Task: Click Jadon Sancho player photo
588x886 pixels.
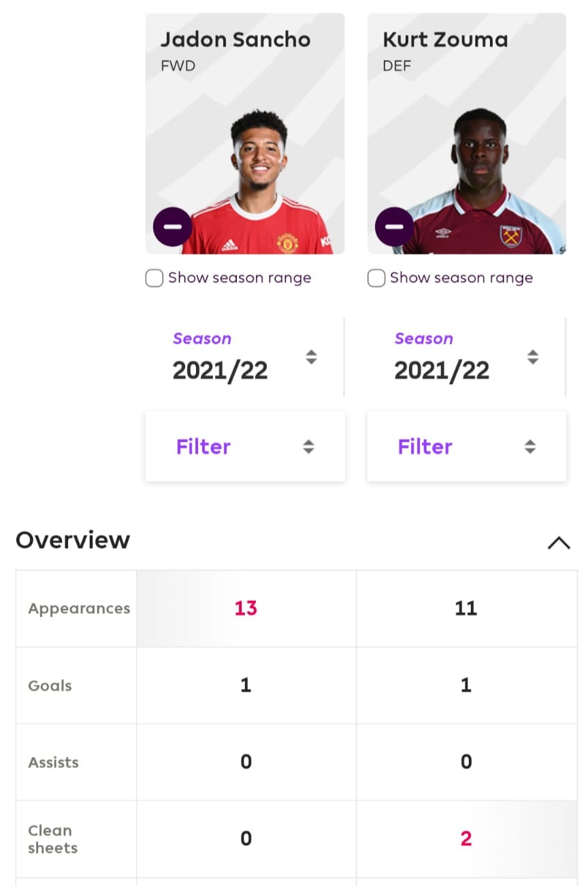Action: click(x=259, y=181)
